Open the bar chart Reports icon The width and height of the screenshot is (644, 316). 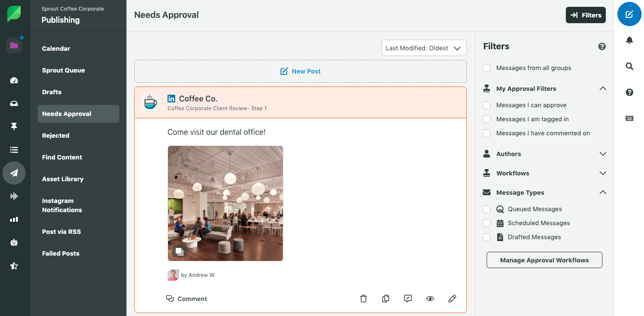[14, 219]
